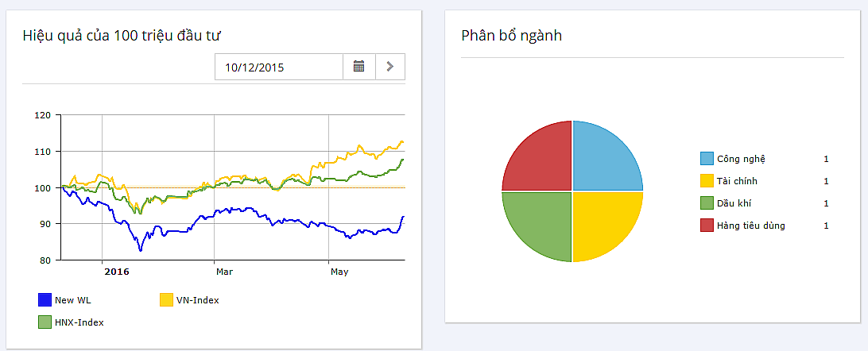Open the calendar date picker icon
Image resolution: width=868 pixels, height=351 pixels.
pyautogui.click(x=358, y=67)
